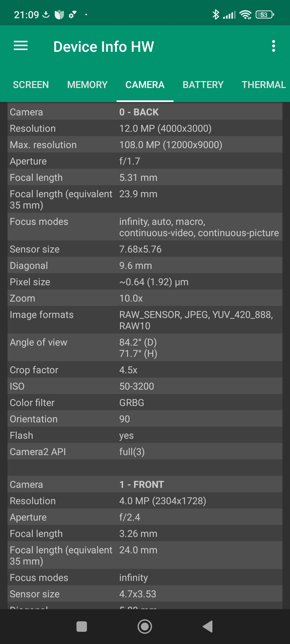Switch to the MEMORY tab
Screen dimensions: 290x644
pyautogui.click(x=87, y=85)
